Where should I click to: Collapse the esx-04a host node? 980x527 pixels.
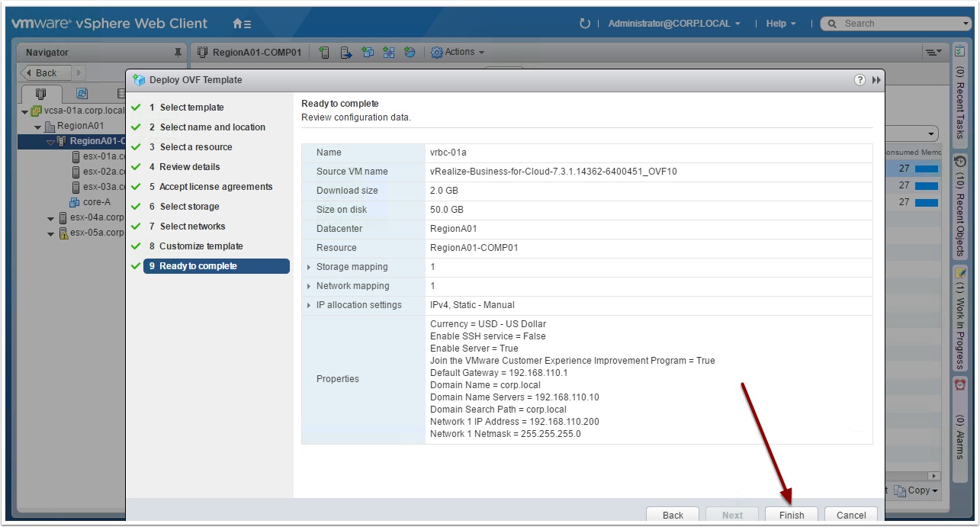click(x=50, y=218)
